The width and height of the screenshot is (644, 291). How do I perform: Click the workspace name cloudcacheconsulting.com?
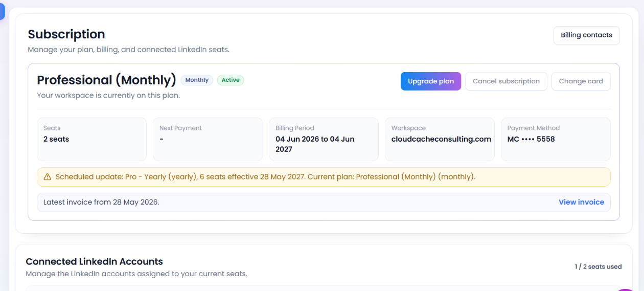coord(441,139)
